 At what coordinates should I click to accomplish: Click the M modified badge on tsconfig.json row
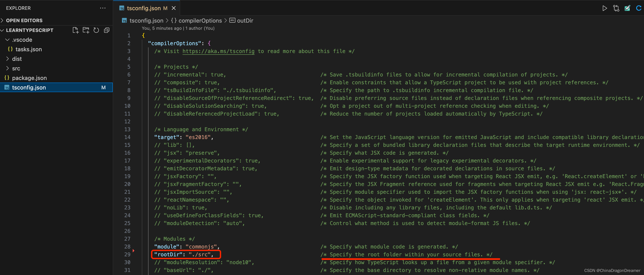coord(103,87)
